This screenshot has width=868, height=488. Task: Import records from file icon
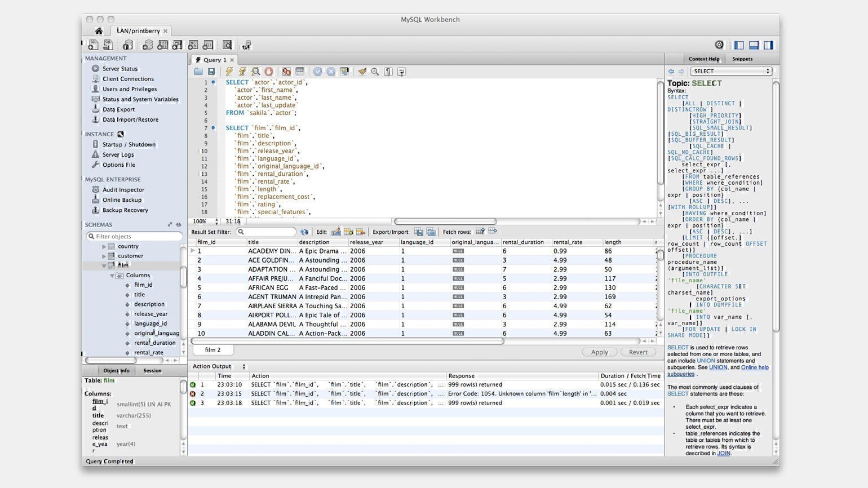pyautogui.click(x=431, y=232)
